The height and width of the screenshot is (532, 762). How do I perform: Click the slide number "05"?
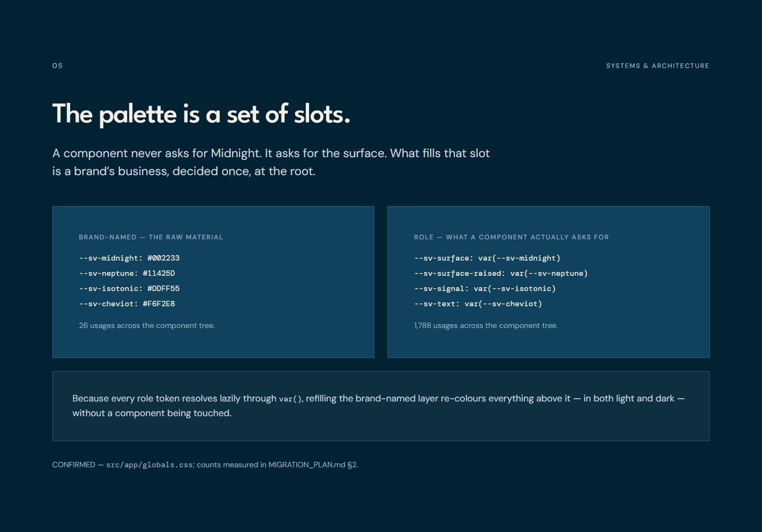(58, 66)
